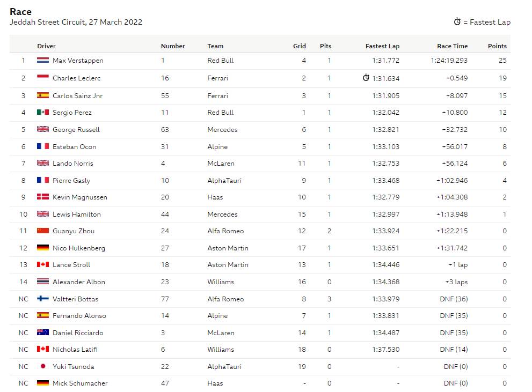
Task: Click the Driver column header
Action: [46, 46]
